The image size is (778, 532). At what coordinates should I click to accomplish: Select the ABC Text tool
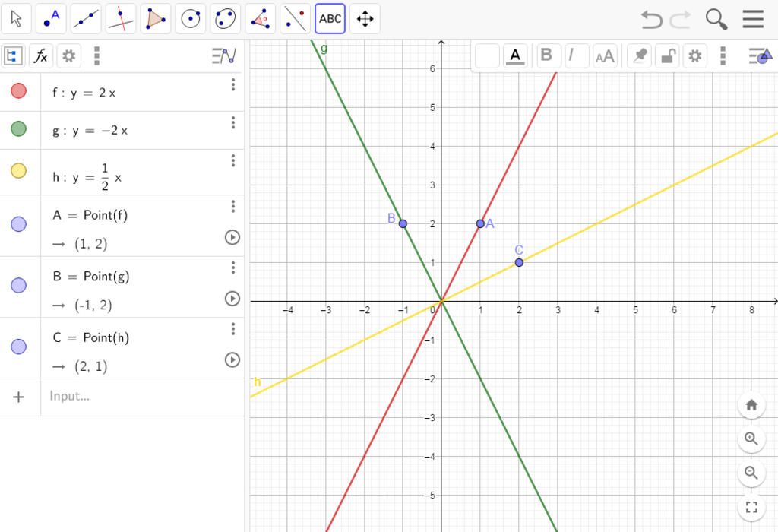330,19
